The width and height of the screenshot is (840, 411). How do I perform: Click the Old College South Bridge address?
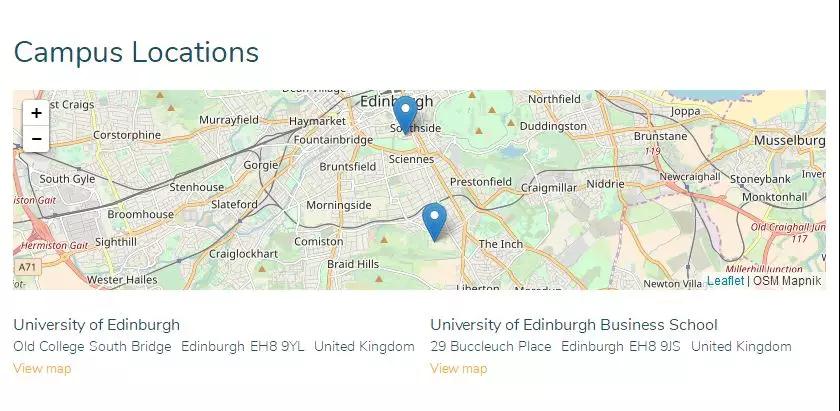pyautogui.click(x=92, y=347)
